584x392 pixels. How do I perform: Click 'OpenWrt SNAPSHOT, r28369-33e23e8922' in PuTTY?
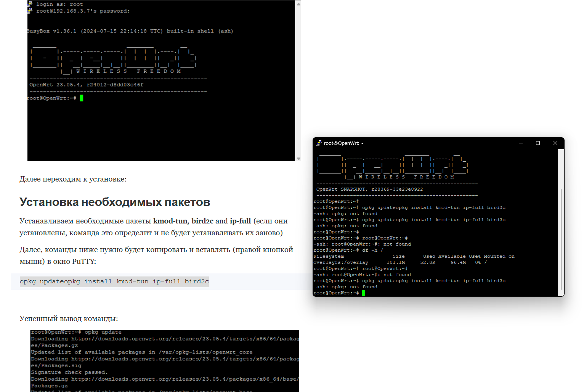pyautogui.click(x=369, y=189)
